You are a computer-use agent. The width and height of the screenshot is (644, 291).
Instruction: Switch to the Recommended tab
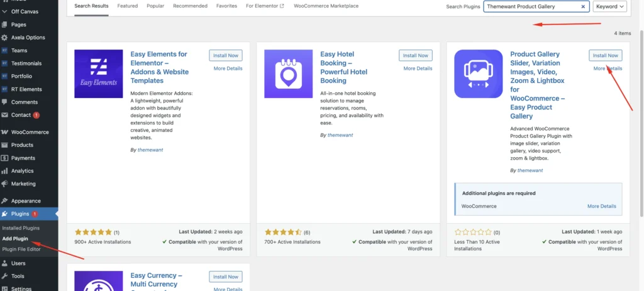tap(190, 6)
